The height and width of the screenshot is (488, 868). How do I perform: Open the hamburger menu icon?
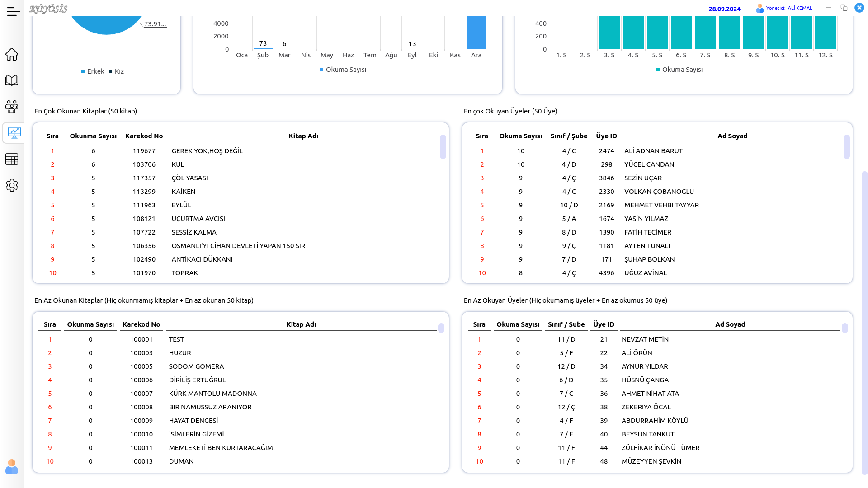(x=13, y=12)
